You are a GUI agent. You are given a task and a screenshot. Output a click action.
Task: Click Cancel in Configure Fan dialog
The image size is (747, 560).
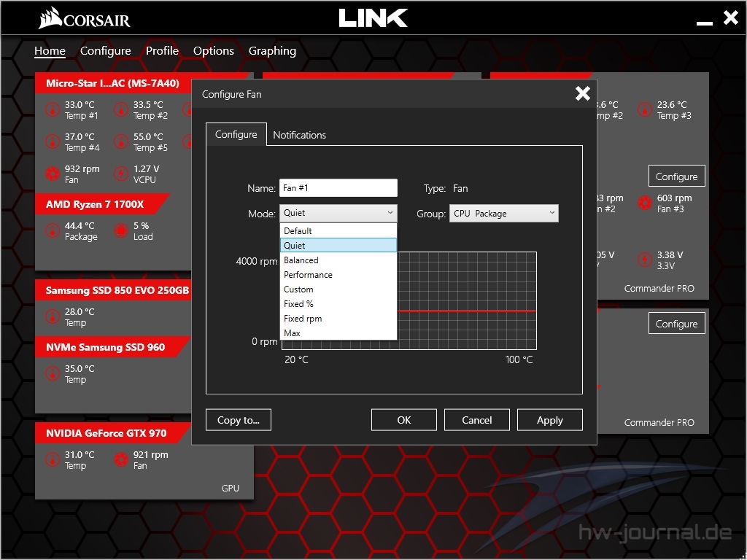click(x=477, y=420)
